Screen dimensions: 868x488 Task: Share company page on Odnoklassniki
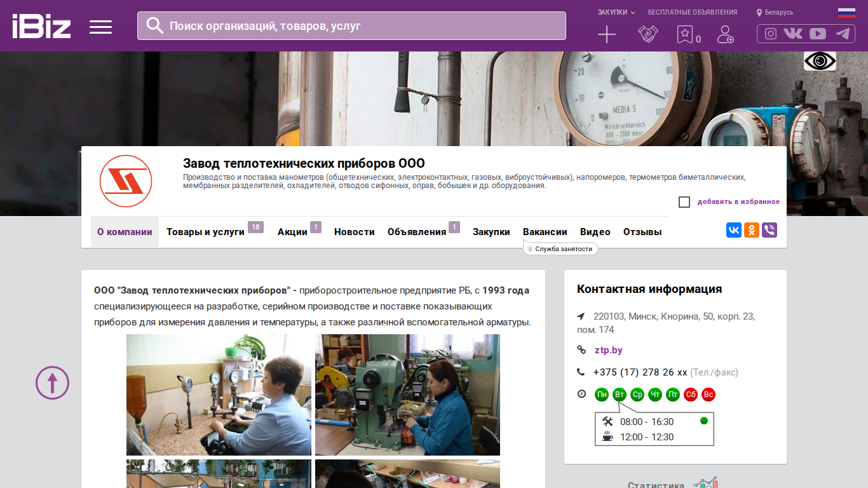[x=752, y=230]
